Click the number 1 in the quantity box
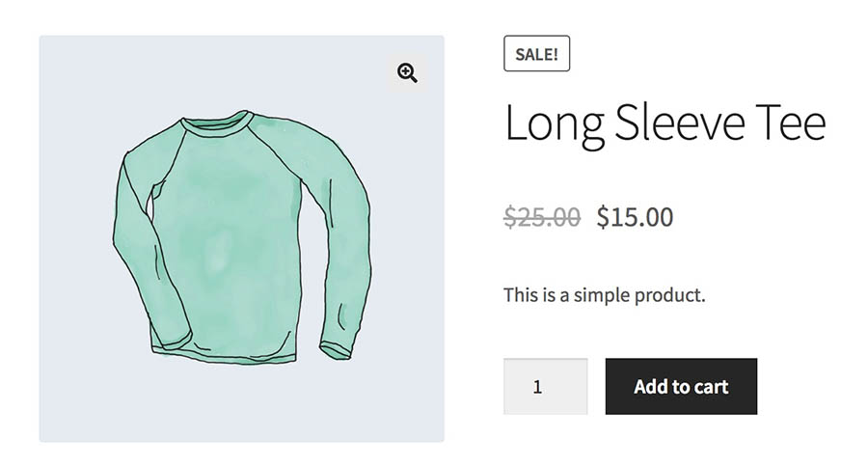 537,387
